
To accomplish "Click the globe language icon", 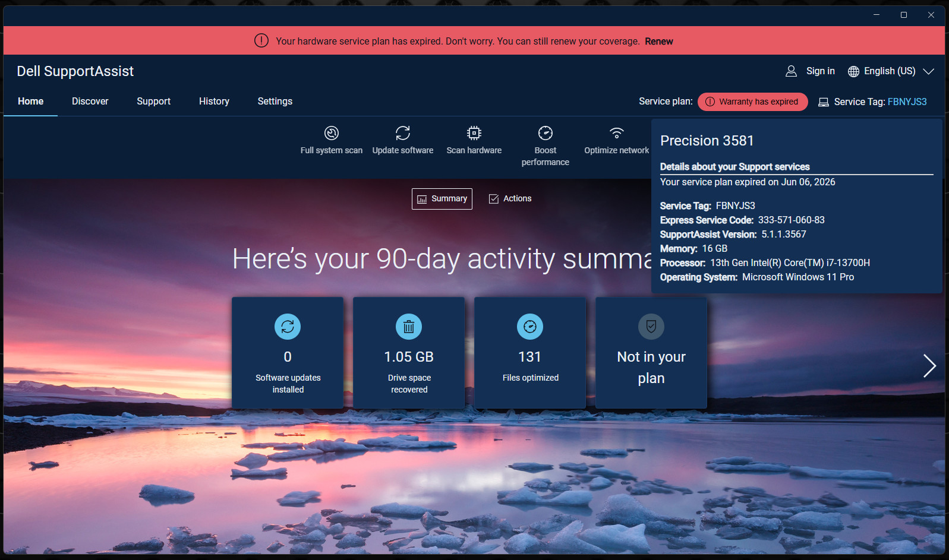I will 853,71.
